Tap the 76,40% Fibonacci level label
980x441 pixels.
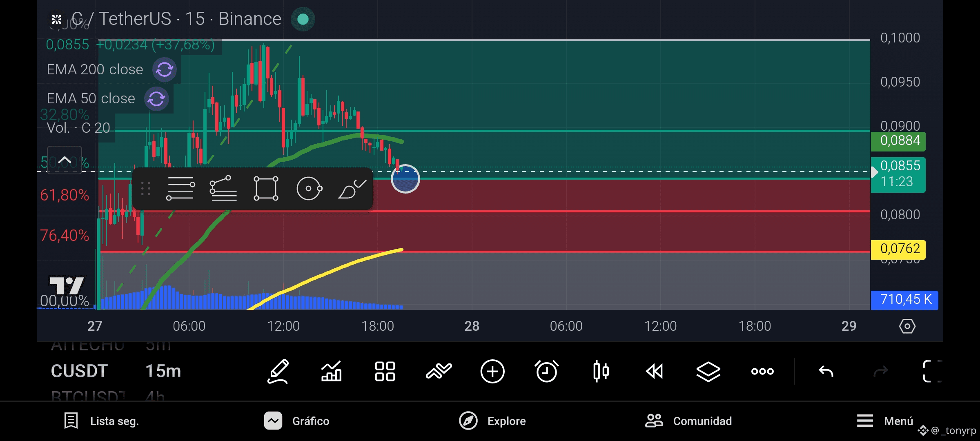tap(65, 236)
